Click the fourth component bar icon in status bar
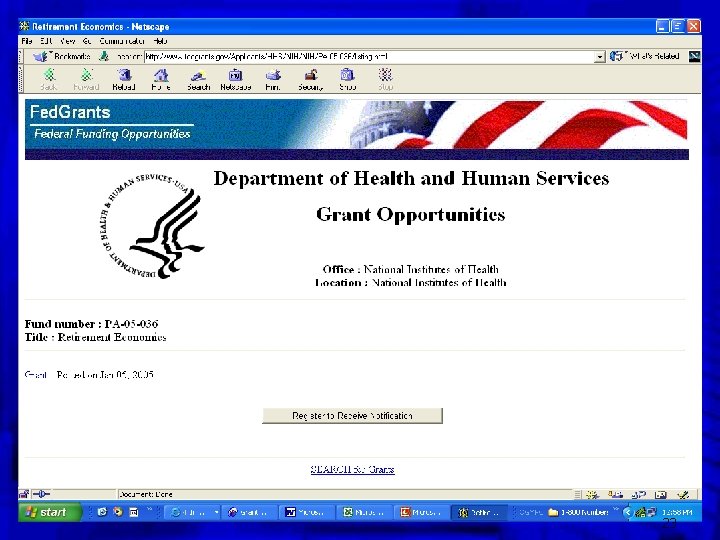720x540 pixels. 661,495
